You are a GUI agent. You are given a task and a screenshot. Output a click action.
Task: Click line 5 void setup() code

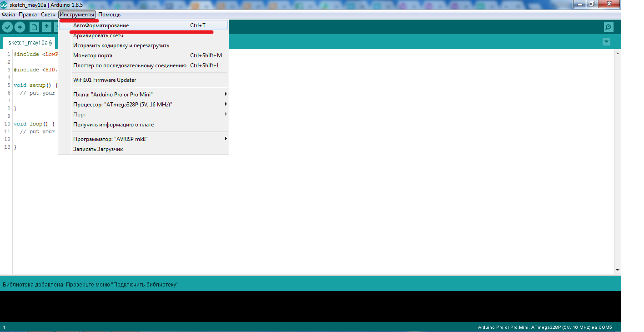36,85
